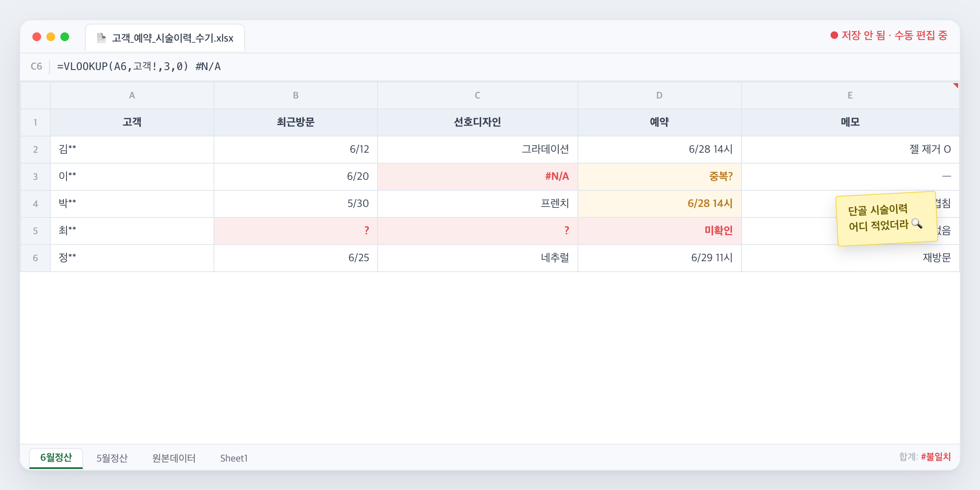The image size is (980, 490).
Task: Select column D header
Action: pos(660,95)
